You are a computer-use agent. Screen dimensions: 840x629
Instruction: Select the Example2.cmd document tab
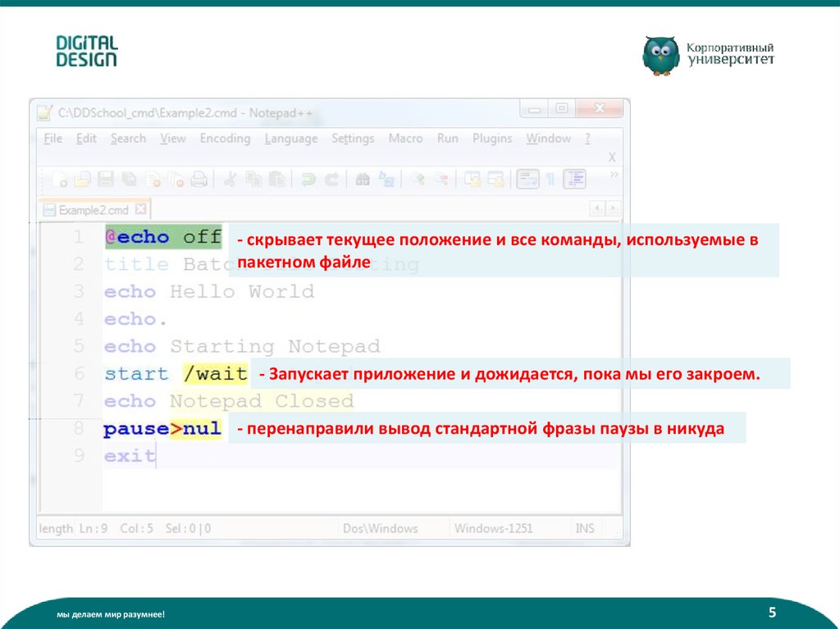tap(92, 209)
